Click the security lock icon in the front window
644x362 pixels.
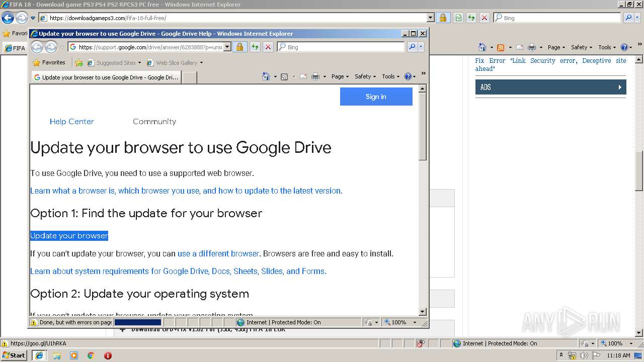click(x=240, y=47)
